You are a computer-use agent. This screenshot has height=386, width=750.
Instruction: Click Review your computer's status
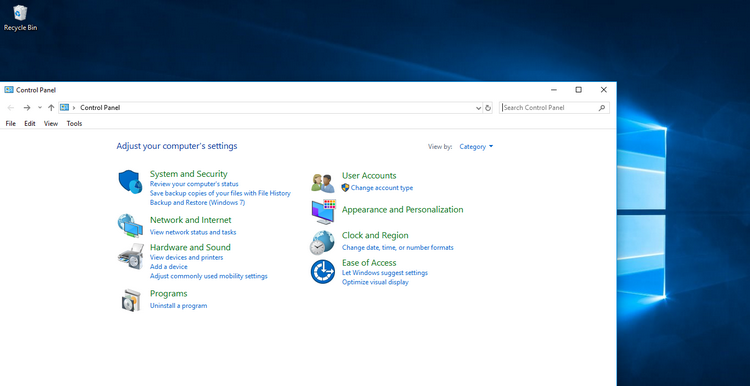point(194,184)
